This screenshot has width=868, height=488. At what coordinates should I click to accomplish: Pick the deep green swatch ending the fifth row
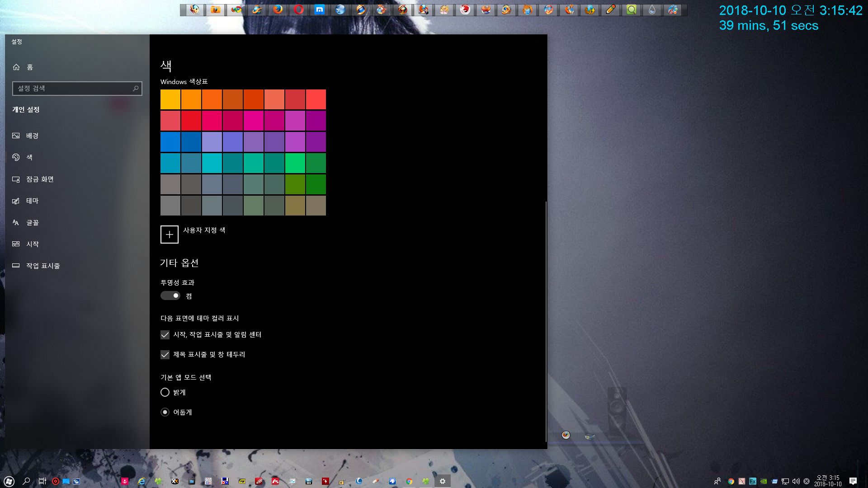(x=316, y=184)
